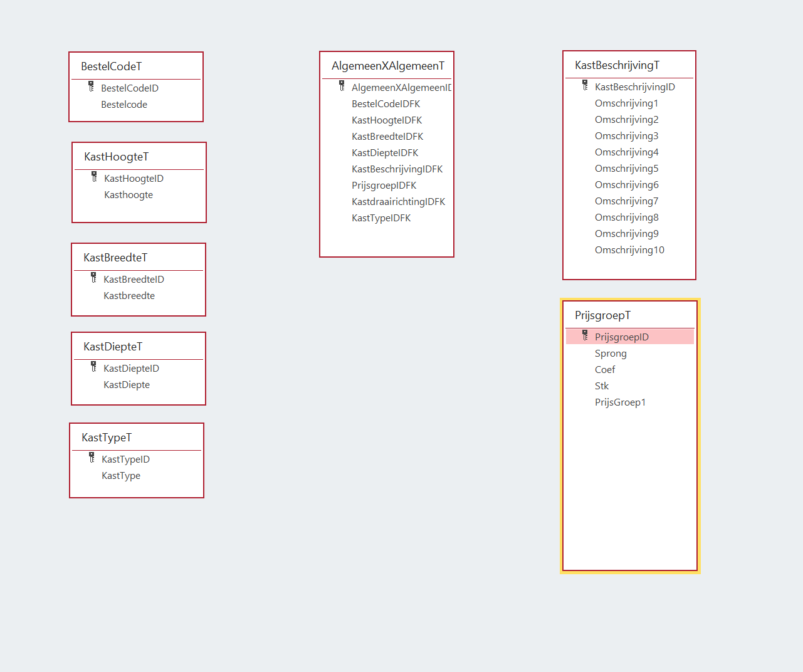Select the PrijsgroepIDFK field
Screen dimensions: 803x672
384,186
